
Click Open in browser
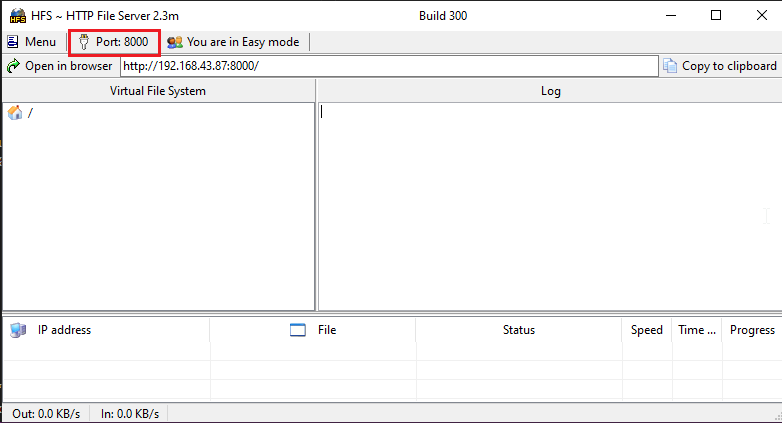coord(60,66)
